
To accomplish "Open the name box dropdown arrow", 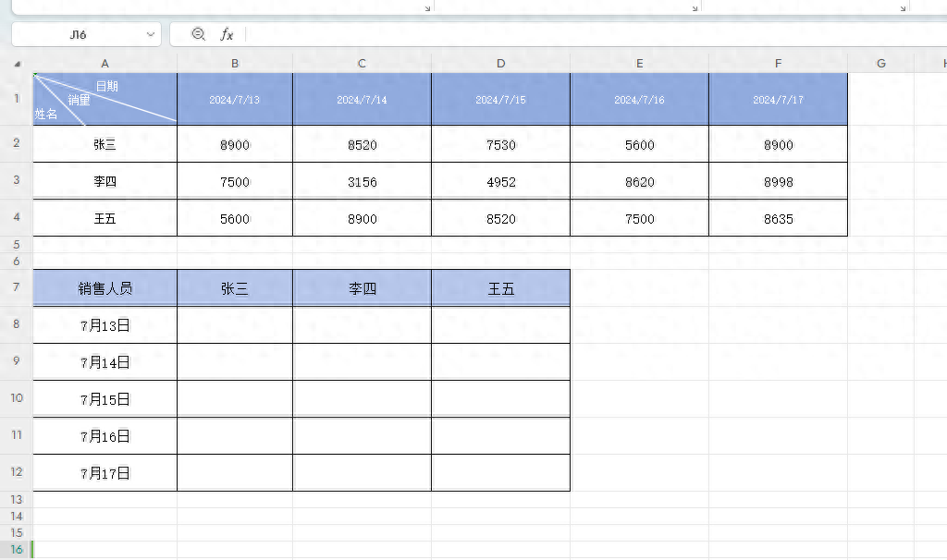I will click(x=151, y=34).
